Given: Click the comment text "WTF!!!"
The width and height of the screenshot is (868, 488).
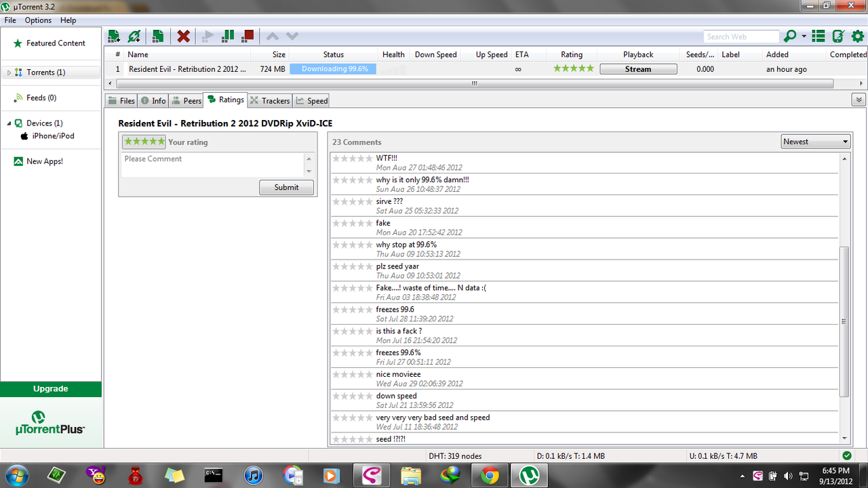Looking at the screenshot, I should coord(387,158).
